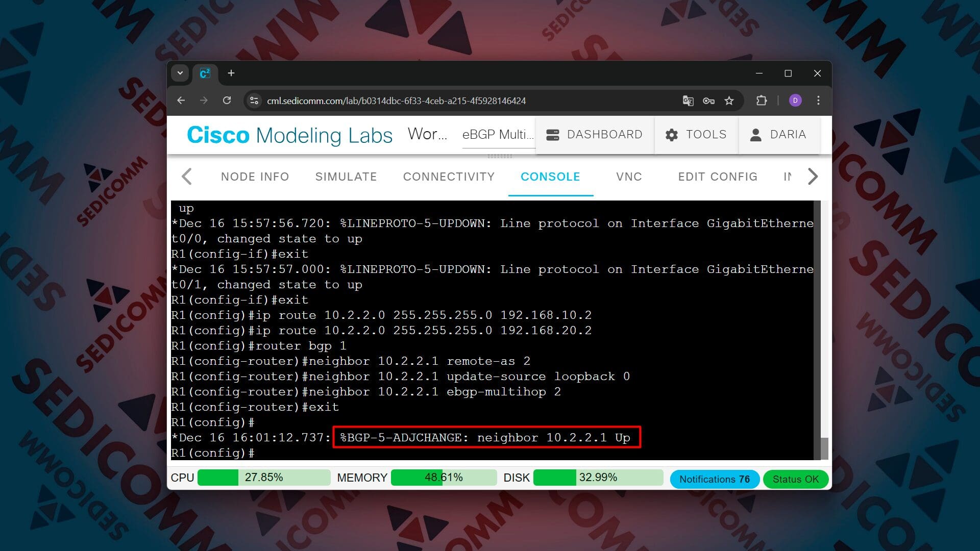Click the translate page icon
Screen dimensions: 980x551
point(688,101)
